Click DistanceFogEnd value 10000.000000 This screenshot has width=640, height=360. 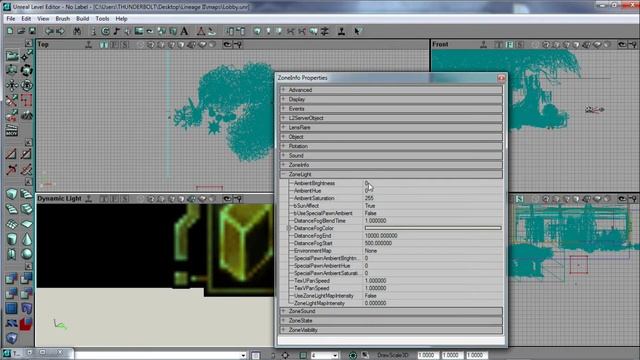pyautogui.click(x=381, y=236)
